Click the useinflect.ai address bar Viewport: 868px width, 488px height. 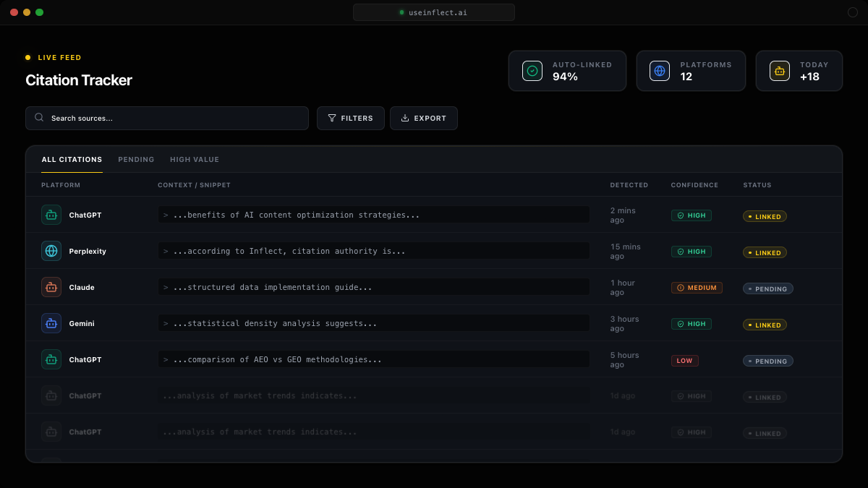coord(434,12)
